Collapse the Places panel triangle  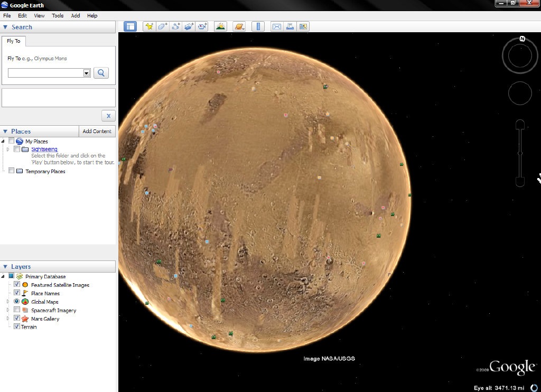(5, 131)
